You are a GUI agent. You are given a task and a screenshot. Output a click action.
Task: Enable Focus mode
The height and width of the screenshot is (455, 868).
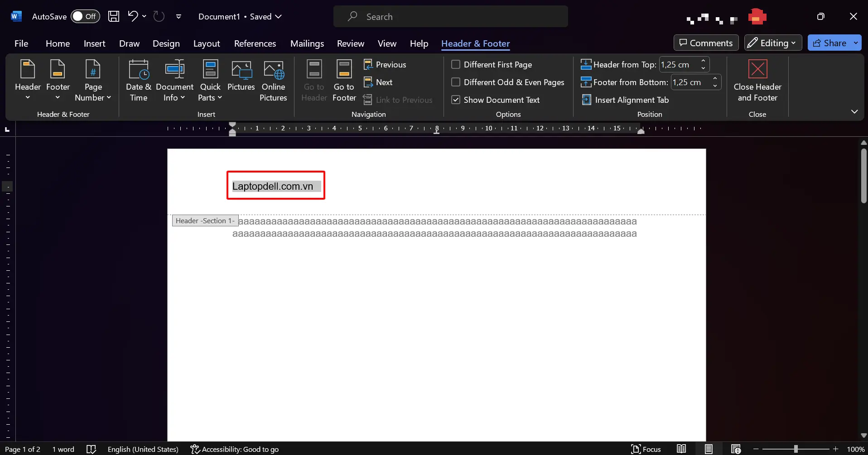(x=646, y=449)
